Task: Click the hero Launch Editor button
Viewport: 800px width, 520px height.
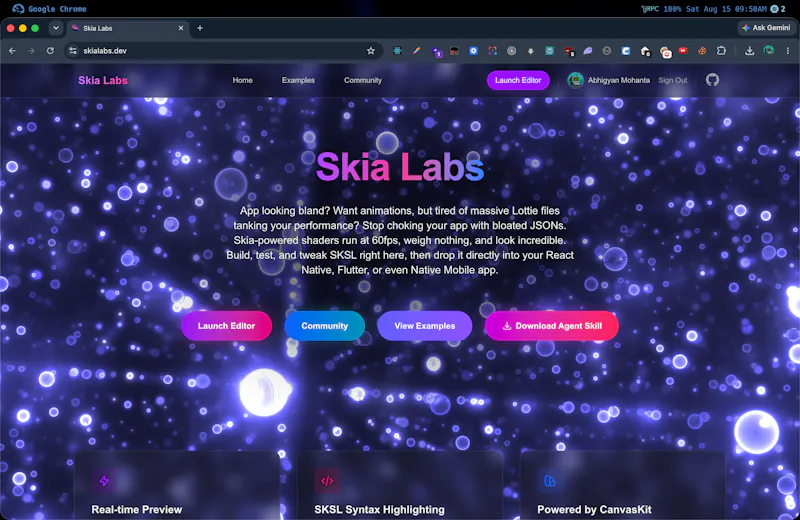Action: 226,326
